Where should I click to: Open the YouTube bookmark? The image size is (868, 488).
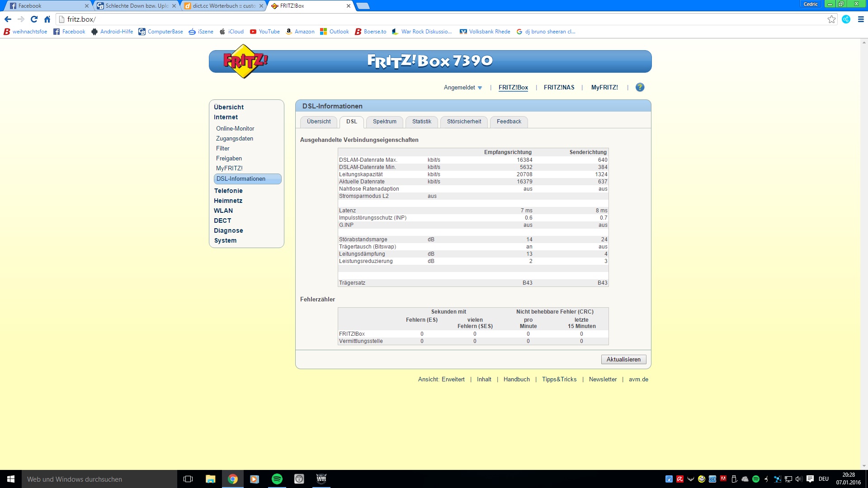[265, 32]
